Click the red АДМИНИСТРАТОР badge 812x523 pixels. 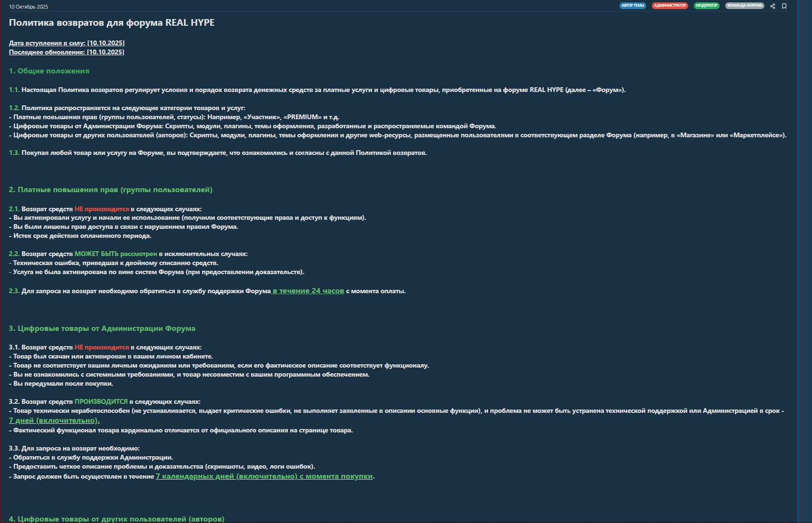(670, 6)
